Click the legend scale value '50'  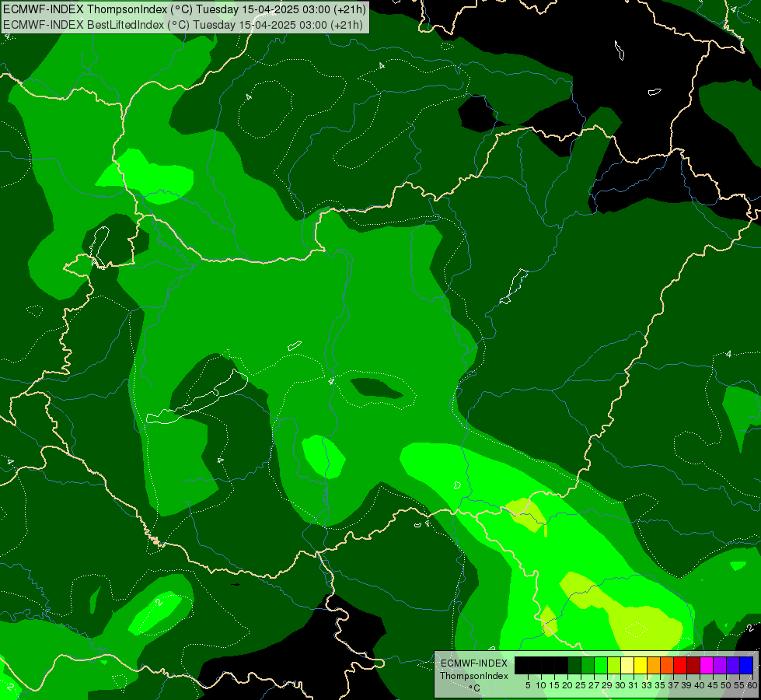[x=727, y=685]
